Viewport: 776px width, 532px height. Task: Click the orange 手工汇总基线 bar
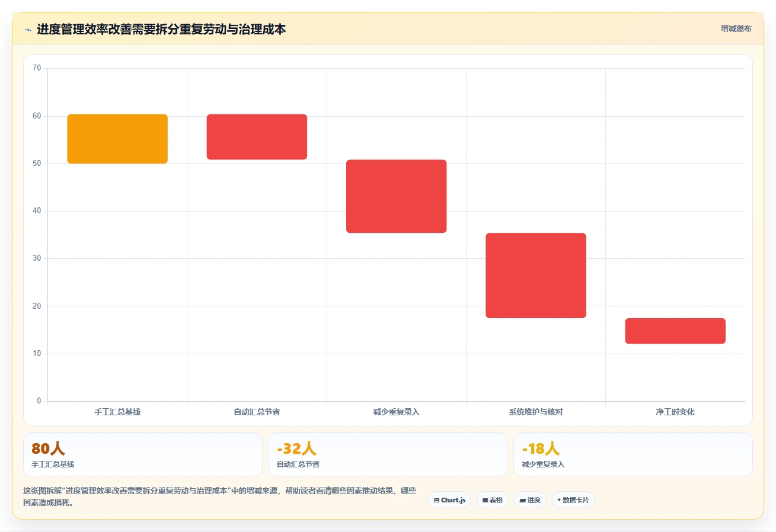tap(117, 139)
